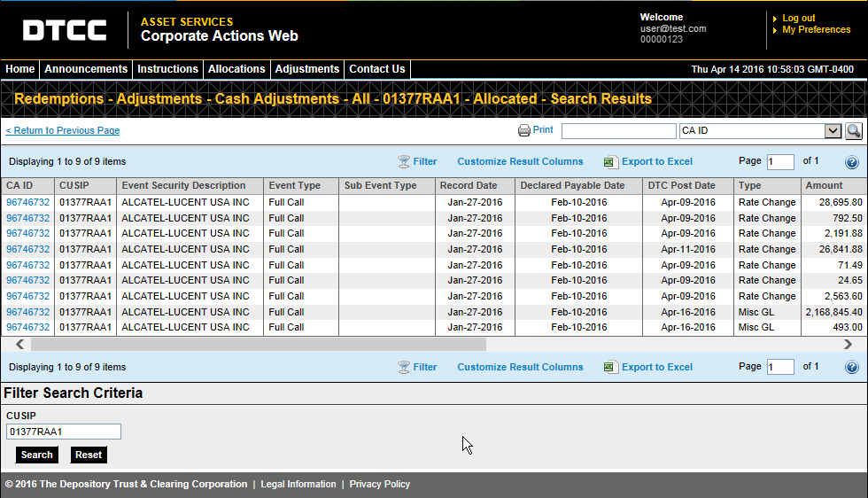Click the Record Date column header
This screenshot has height=498, width=868.
click(x=475, y=185)
